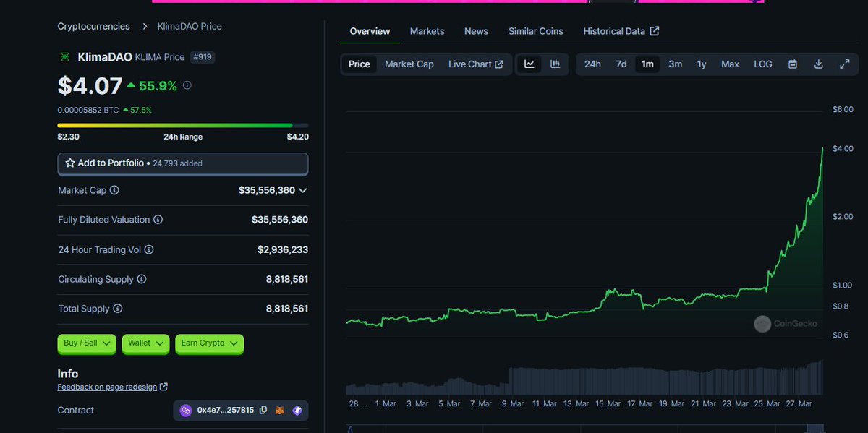The height and width of the screenshot is (433, 868).
Task: Select the 3m time range
Action: point(675,64)
